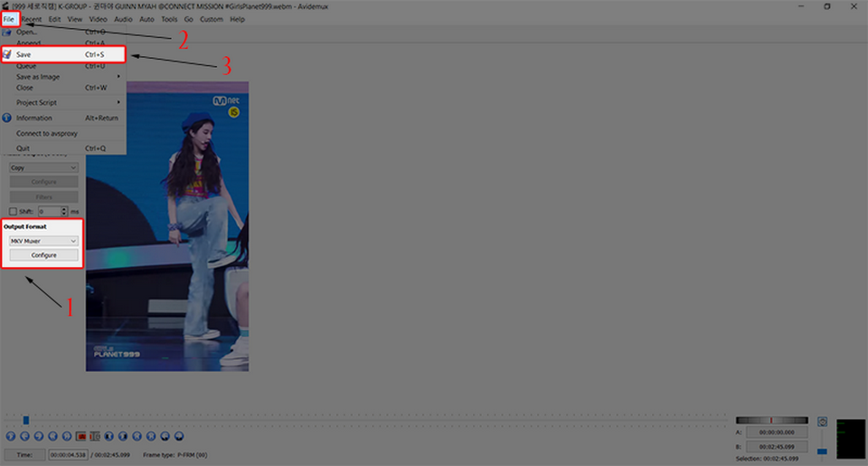Click the Frame type P-FRM label
Viewport: 868px width, 466px height.
point(175,455)
